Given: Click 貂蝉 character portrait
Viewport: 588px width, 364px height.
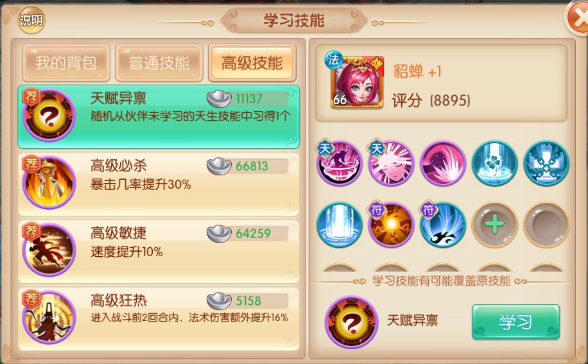Looking at the screenshot, I should click(x=357, y=82).
